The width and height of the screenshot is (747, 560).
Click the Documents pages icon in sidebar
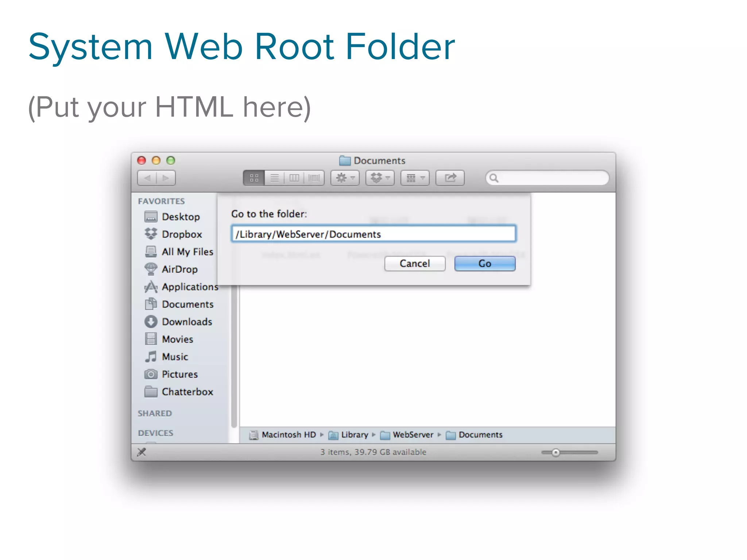pyautogui.click(x=151, y=304)
